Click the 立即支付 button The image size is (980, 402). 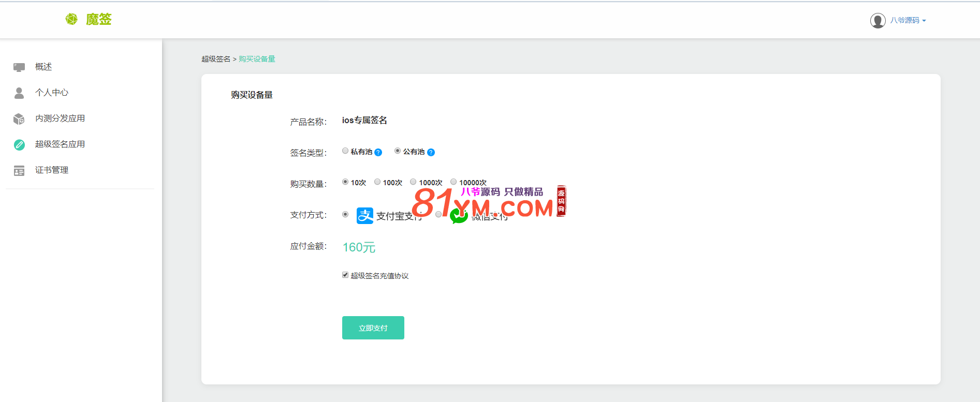tap(373, 328)
